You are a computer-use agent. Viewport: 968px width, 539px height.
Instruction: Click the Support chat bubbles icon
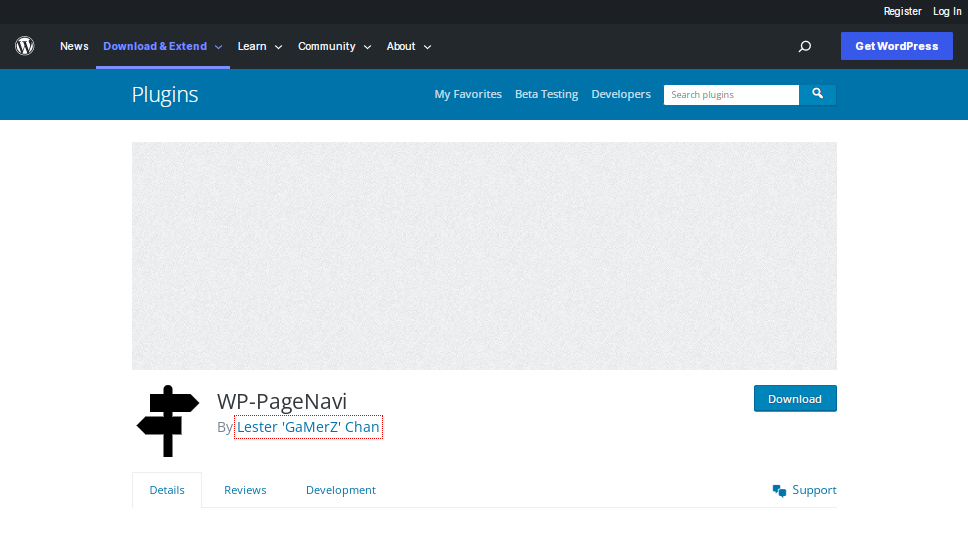tap(779, 491)
